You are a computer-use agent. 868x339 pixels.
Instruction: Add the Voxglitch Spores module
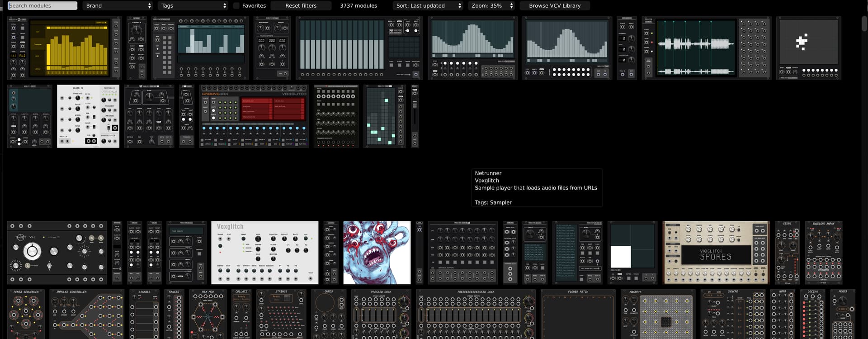(x=716, y=253)
